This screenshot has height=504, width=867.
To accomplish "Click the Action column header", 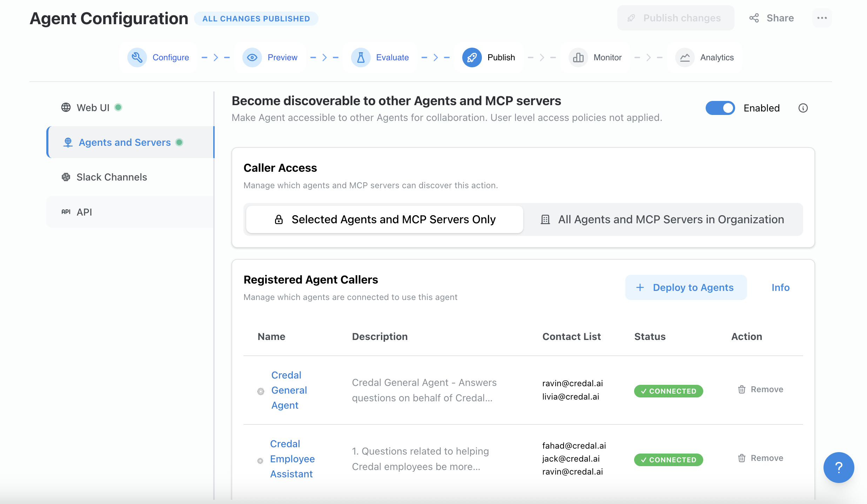I will click(747, 336).
